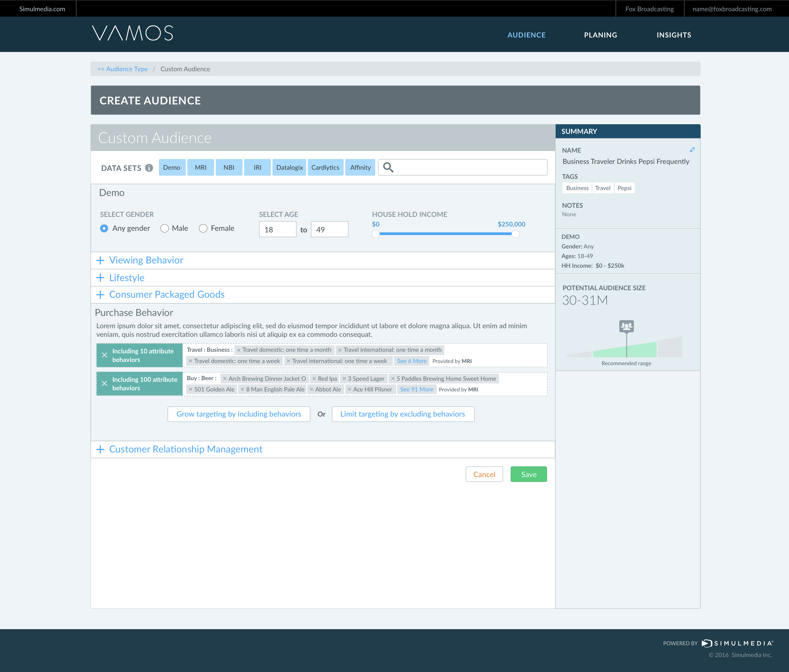This screenshot has width=789, height=672.
Task: Select the Any gender radio button
Action: pos(104,228)
